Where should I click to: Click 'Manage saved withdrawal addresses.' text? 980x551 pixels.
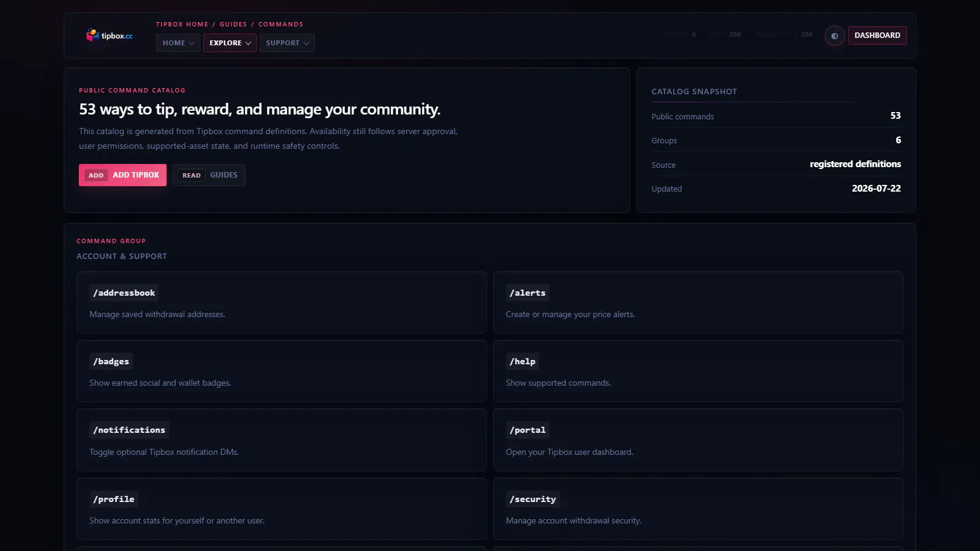click(x=157, y=314)
